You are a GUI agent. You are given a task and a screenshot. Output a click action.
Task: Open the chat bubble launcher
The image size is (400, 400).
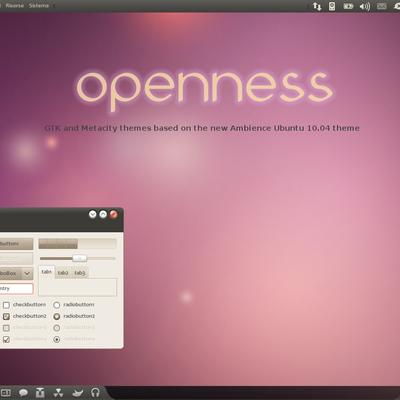23,393
